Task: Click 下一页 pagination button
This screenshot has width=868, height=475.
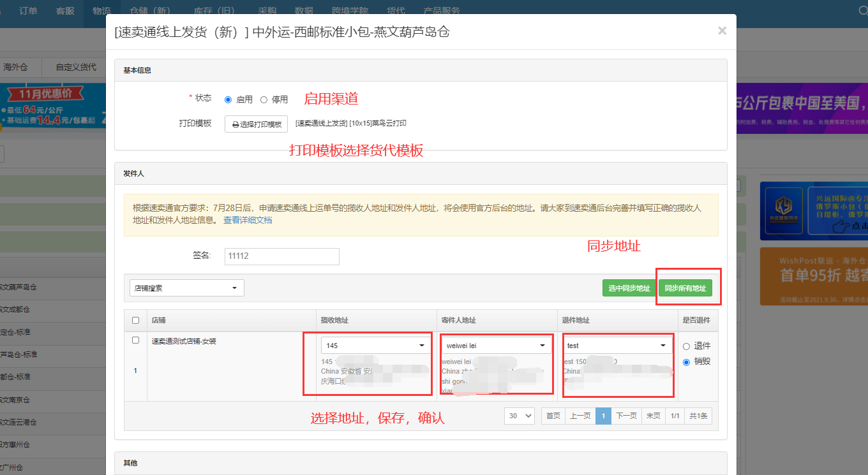Action: 627,416
